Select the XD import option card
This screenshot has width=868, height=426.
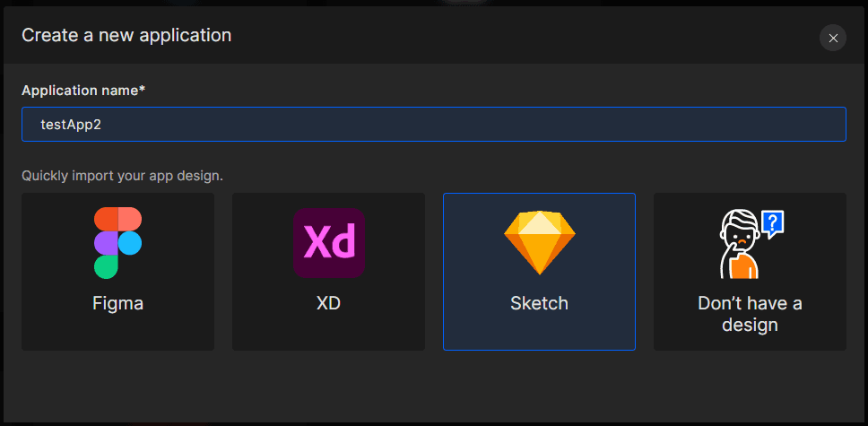(329, 272)
